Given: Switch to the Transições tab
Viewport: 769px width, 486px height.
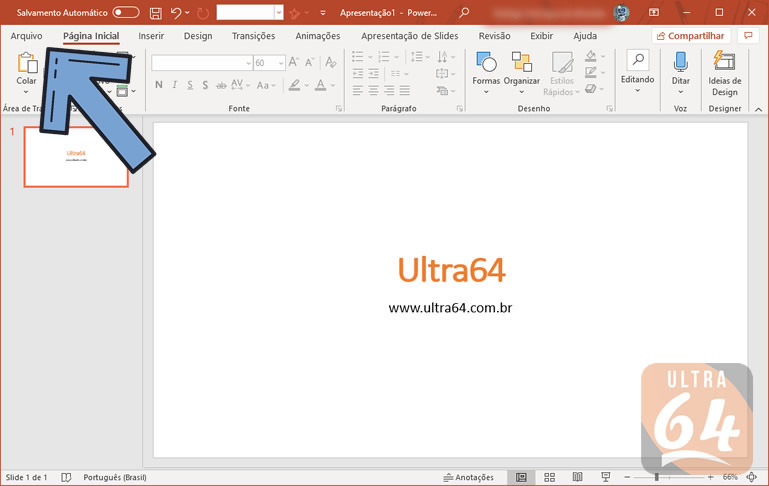Looking at the screenshot, I should 253,36.
